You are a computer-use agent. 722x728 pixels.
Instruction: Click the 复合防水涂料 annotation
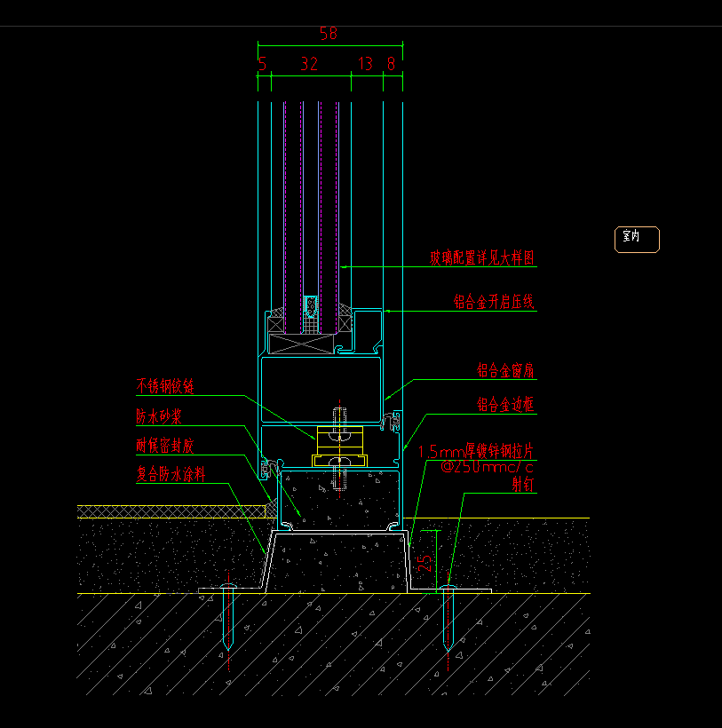coord(171,474)
